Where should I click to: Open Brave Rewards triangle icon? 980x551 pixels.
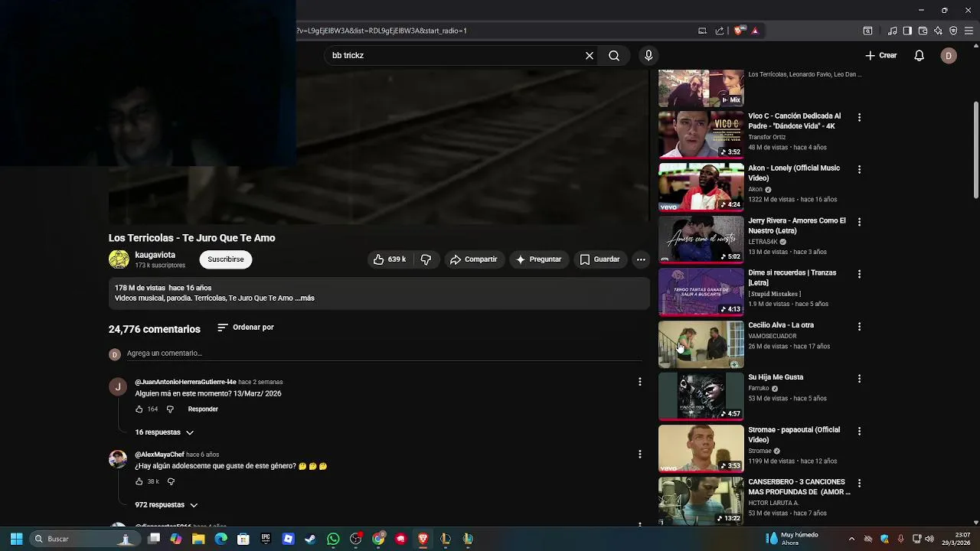pos(755,31)
